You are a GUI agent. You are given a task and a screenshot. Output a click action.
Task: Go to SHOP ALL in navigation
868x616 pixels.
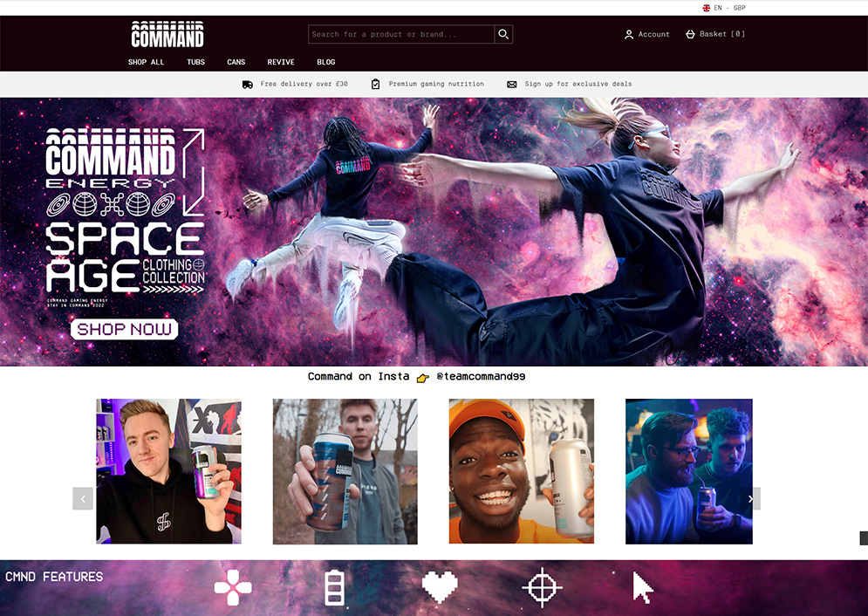pos(146,62)
